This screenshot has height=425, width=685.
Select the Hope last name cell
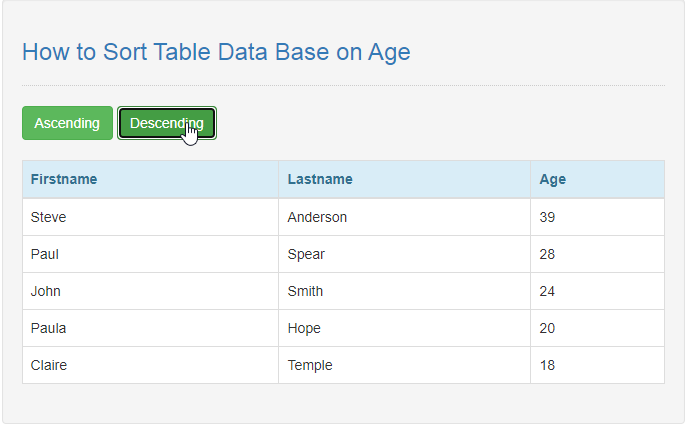pyautogui.click(x=405, y=328)
